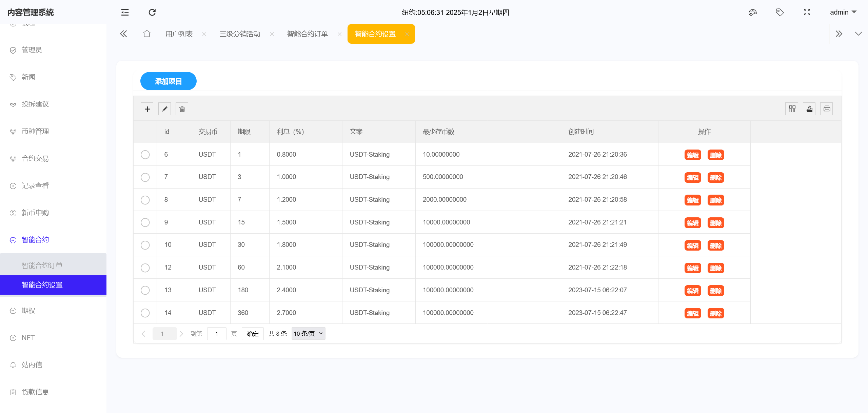Image resolution: width=868 pixels, height=413 pixels.
Task: Select the radio button for row id 14
Action: 145,313
